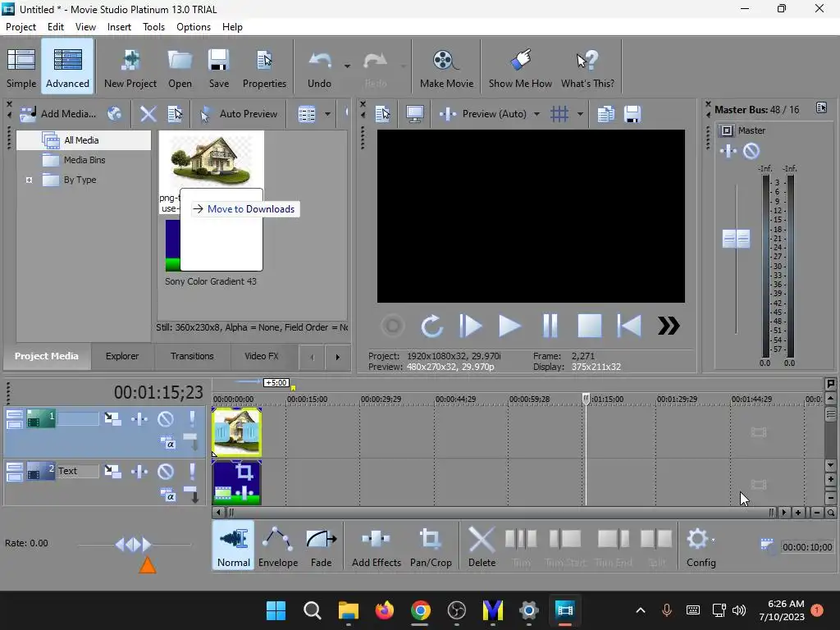Switch to the Transitions tab
Image resolution: width=840 pixels, height=630 pixels.
click(192, 356)
